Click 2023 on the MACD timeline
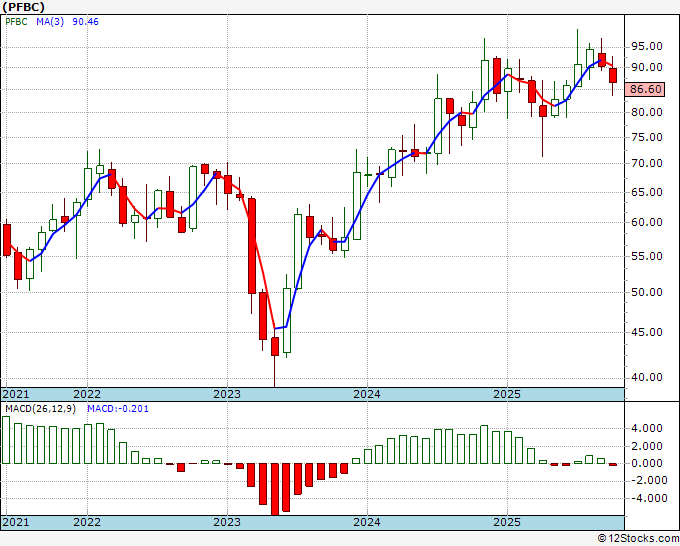The image size is (680, 546). coord(227,522)
